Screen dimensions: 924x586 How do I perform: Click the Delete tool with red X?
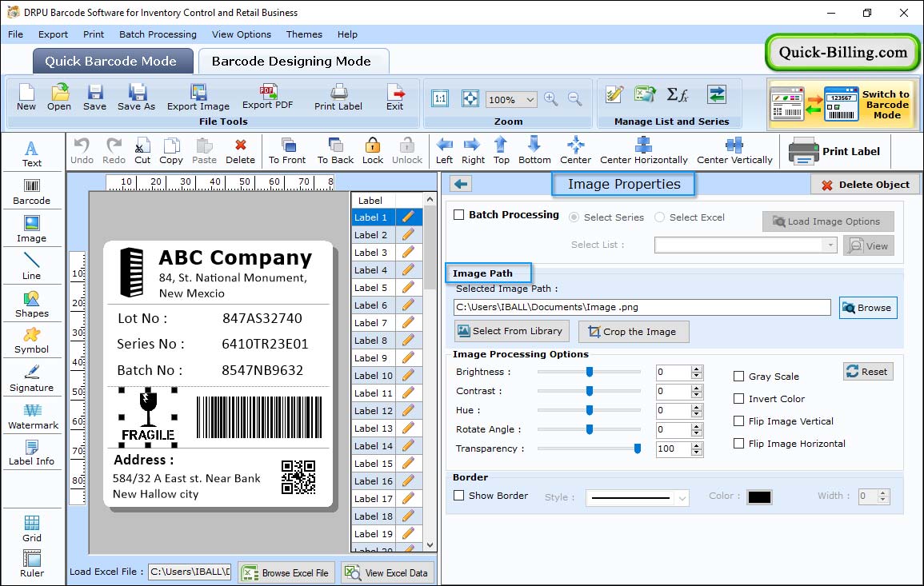coord(241,151)
